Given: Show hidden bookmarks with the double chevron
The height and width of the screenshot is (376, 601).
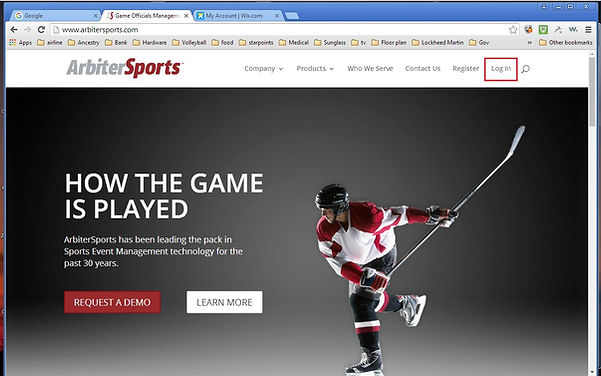Looking at the screenshot, I should coord(530,43).
